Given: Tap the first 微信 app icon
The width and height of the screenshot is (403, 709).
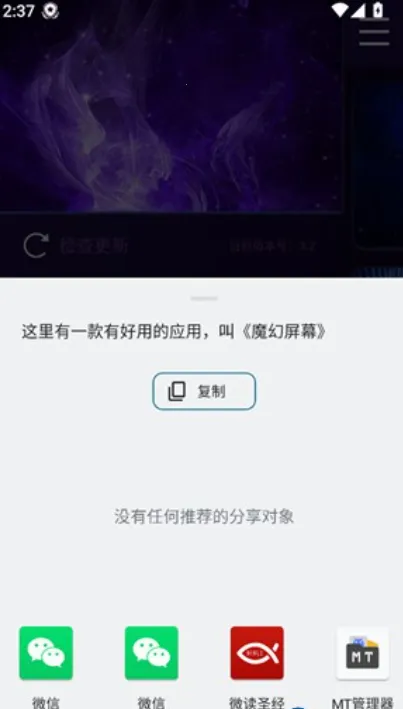Looking at the screenshot, I should point(46,652).
